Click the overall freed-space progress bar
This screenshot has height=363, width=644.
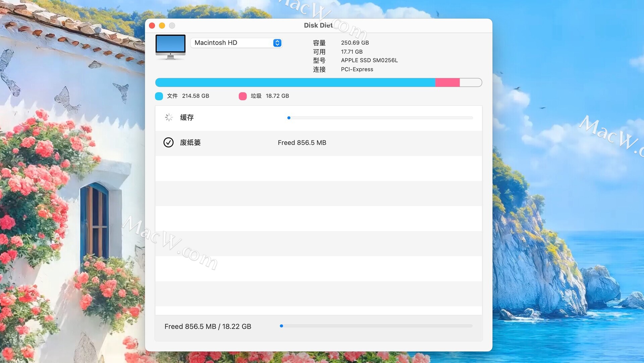point(376,326)
